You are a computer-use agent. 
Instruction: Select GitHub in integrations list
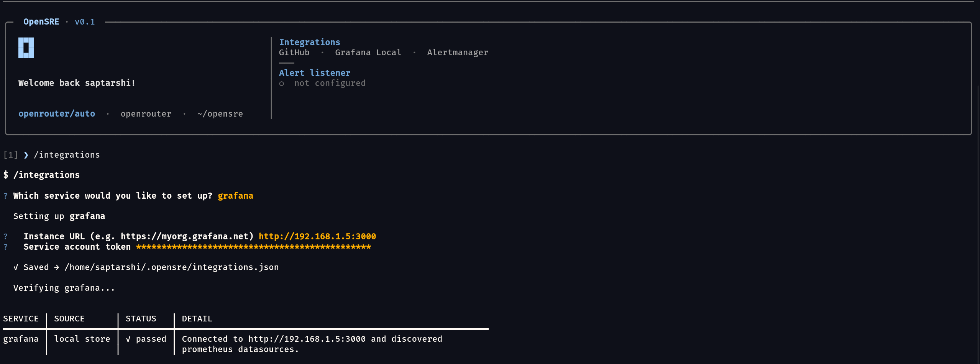point(294,53)
